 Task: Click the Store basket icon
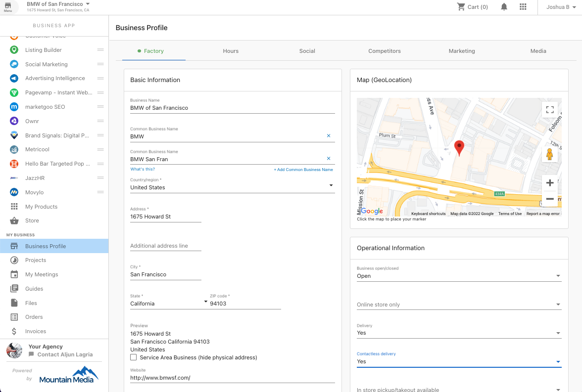coord(14,220)
